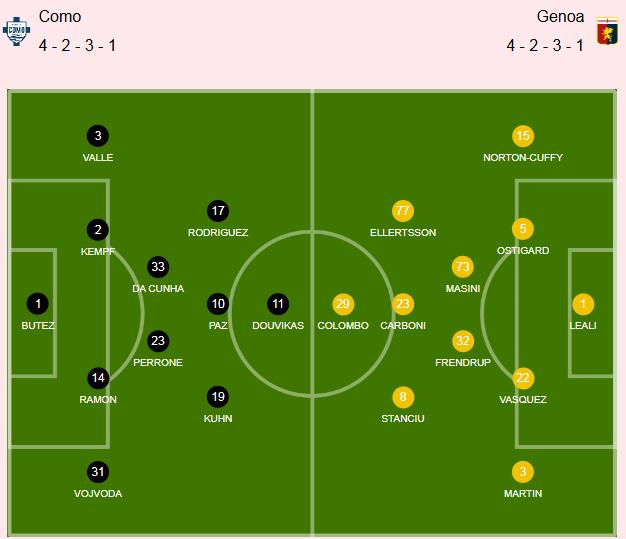
Task: Click the Genoa club crest icon
Action: coord(607,31)
